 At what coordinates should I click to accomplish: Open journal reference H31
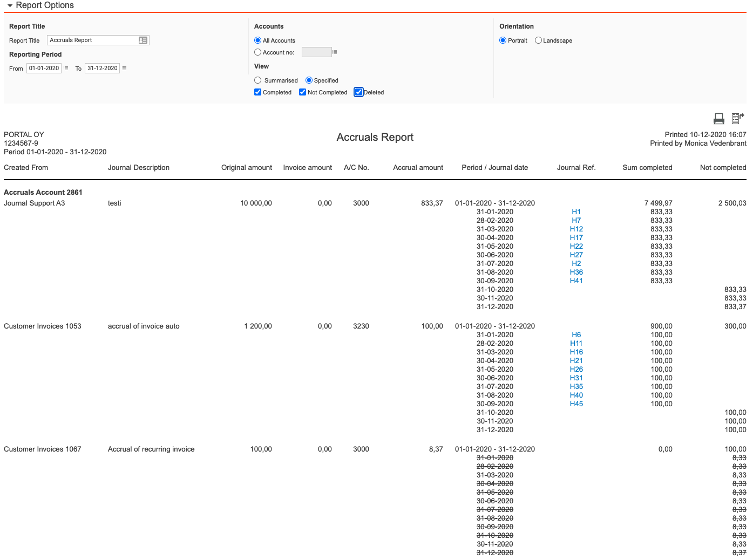[576, 378]
